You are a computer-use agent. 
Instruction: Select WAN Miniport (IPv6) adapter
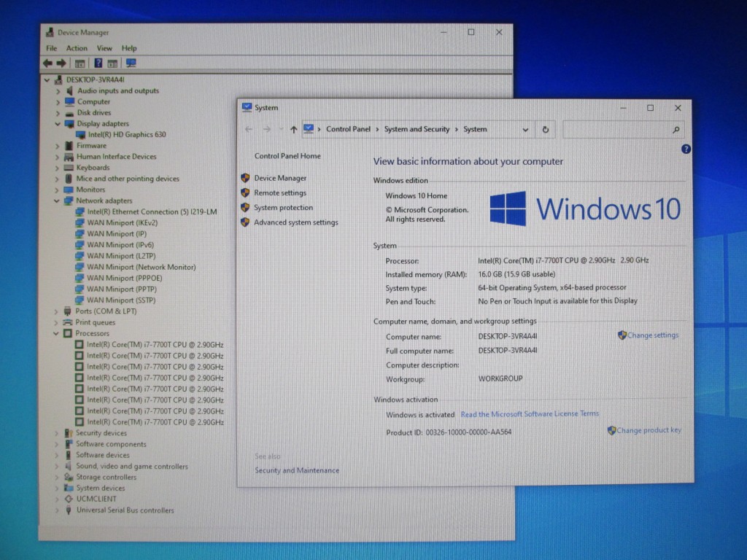(120, 245)
